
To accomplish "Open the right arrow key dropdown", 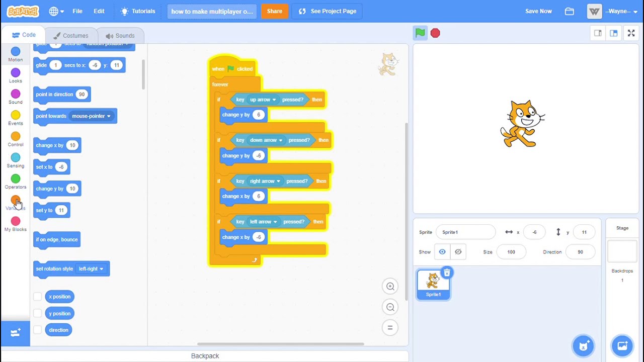I will coord(265,181).
